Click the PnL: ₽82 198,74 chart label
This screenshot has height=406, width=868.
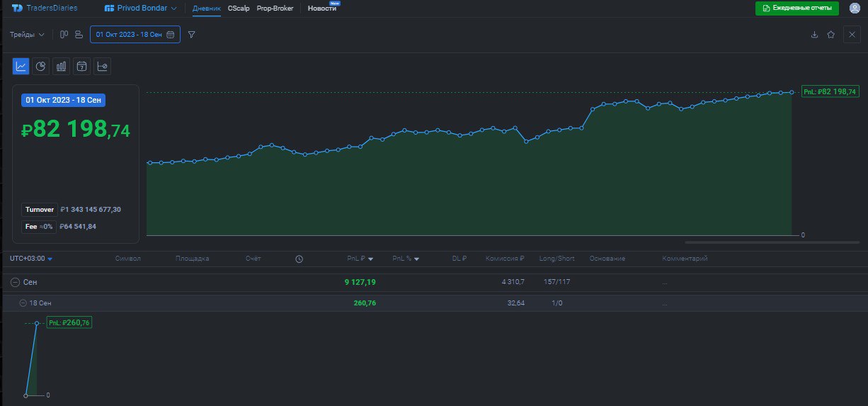830,91
